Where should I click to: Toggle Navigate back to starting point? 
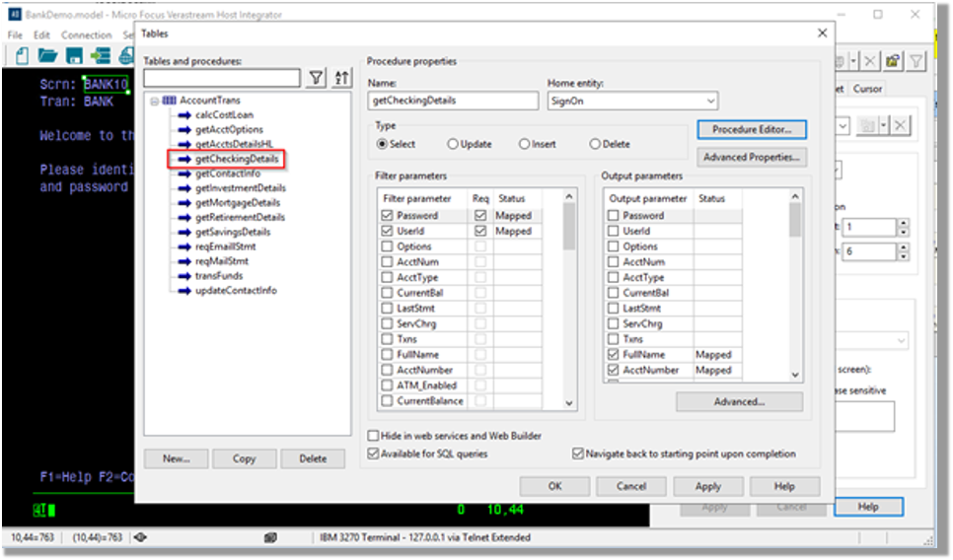[578, 454]
